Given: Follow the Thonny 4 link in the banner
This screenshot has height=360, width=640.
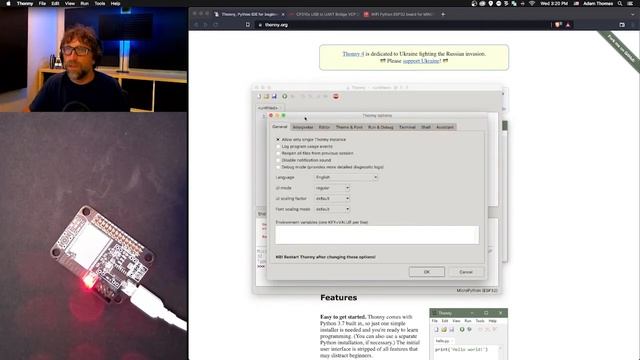Looking at the screenshot, I should coord(353,54).
